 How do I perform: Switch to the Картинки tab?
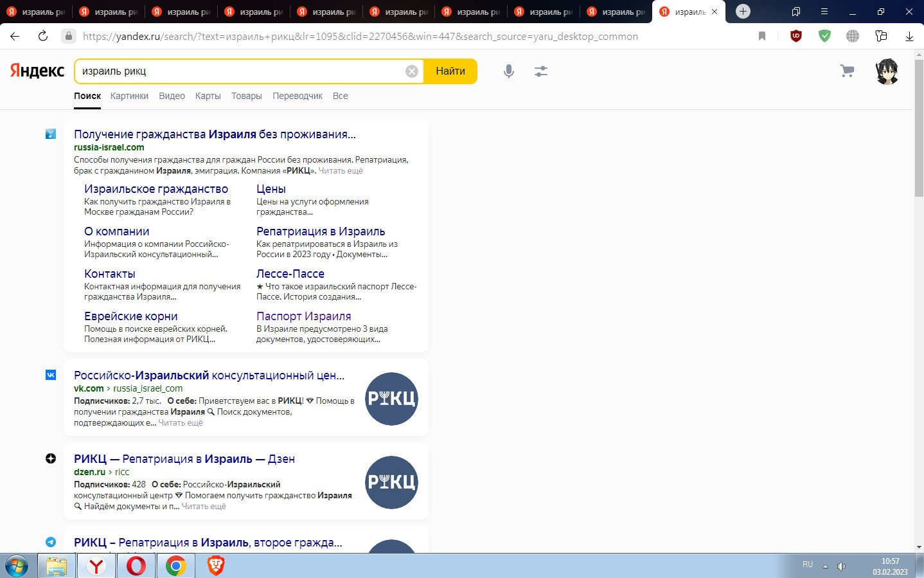[129, 96]
